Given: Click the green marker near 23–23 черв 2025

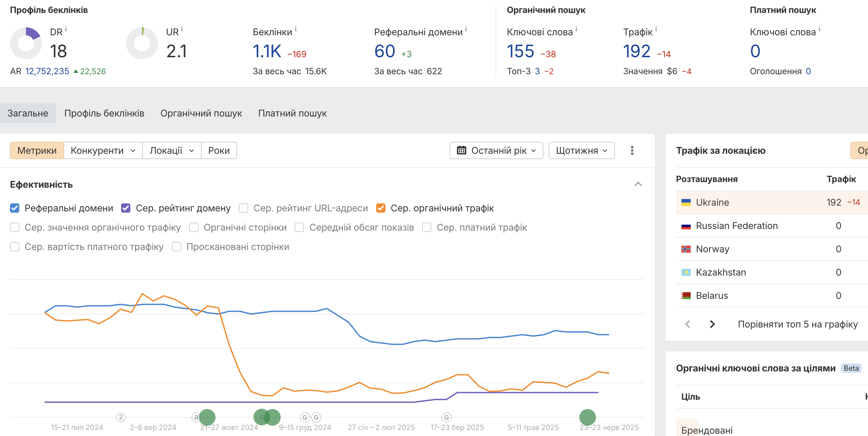Looking at the screenshot, I should 587,417.
